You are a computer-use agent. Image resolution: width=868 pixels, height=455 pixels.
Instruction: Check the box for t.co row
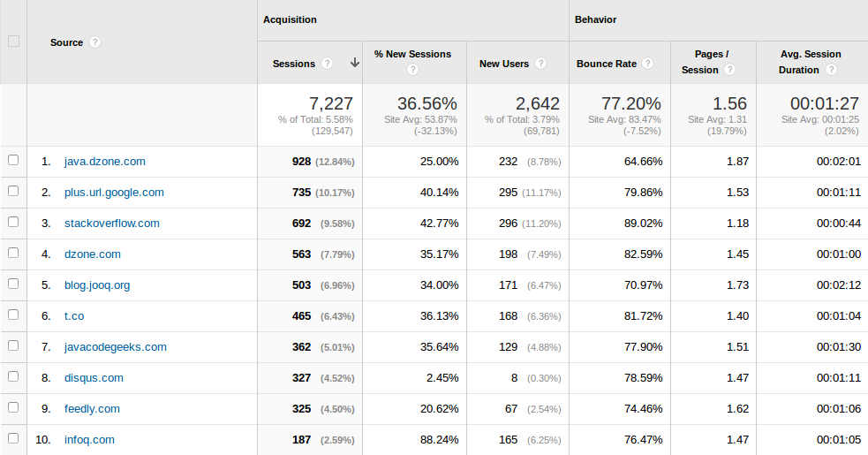[13, 315]
